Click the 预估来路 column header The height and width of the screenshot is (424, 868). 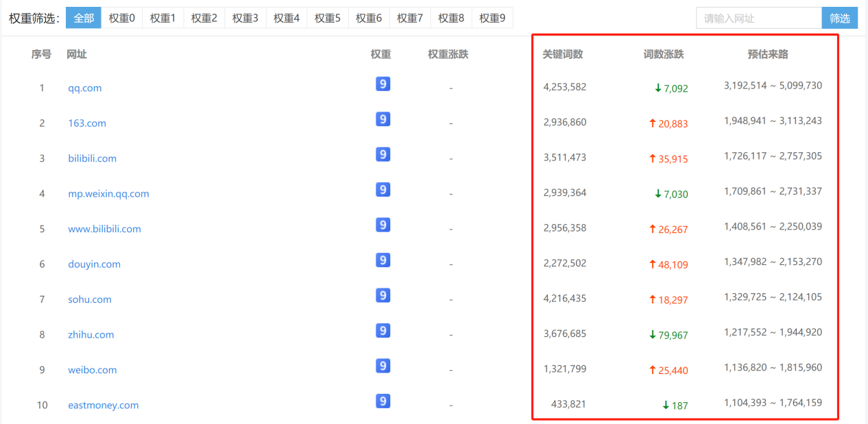tap(768, 54)
